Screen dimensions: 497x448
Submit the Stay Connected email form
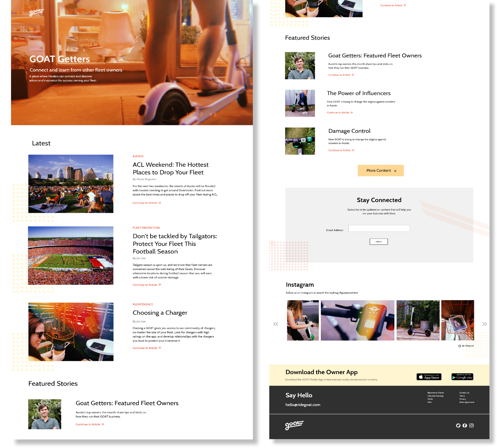tap(379, 241)
